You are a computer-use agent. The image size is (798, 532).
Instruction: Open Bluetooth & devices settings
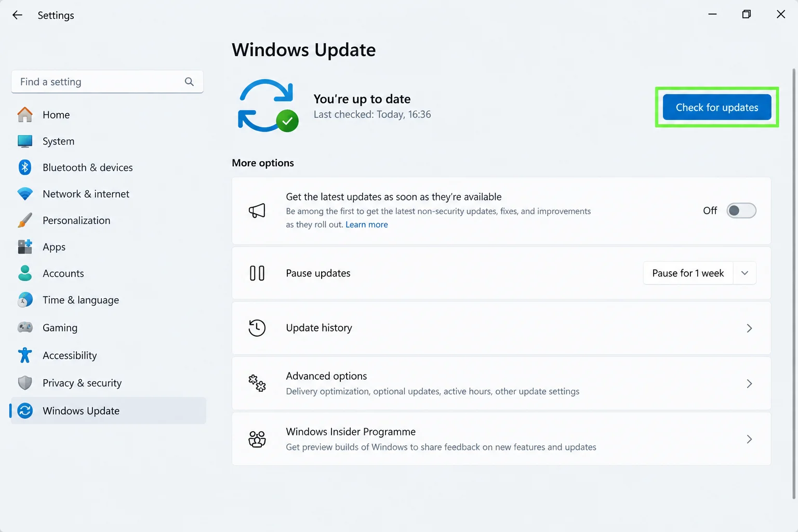point(109,167)
